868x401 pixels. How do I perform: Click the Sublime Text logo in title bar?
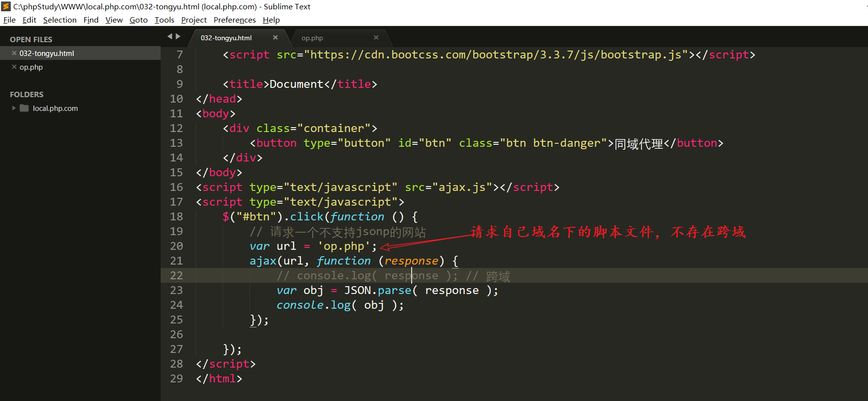tap(6, 6)
